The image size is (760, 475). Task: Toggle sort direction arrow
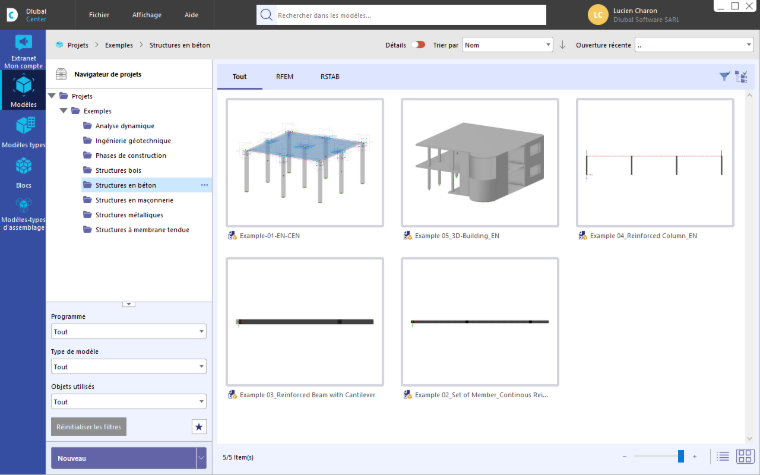562,45
